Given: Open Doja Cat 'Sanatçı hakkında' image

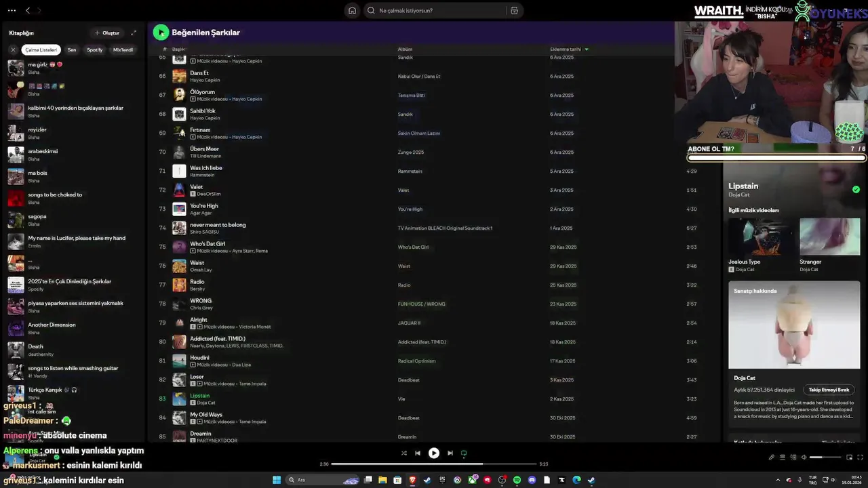Looking at the screenshot, I should pos(794,325).
